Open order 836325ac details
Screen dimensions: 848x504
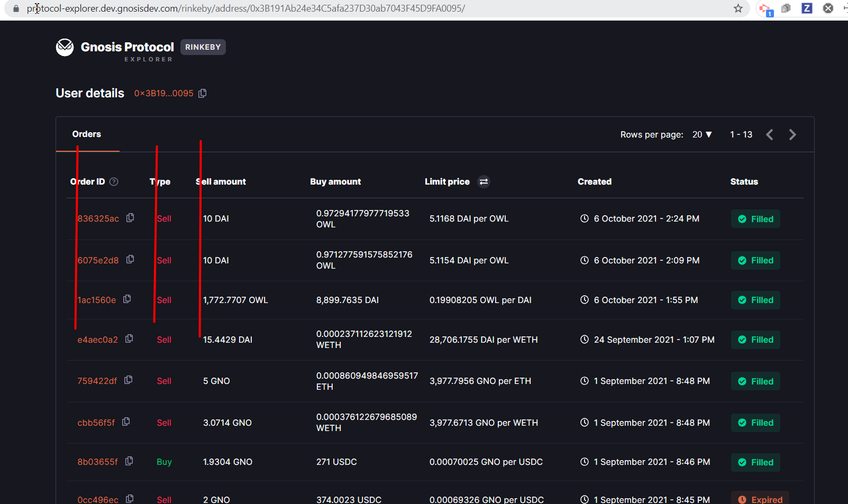click(x=98, y=218)
